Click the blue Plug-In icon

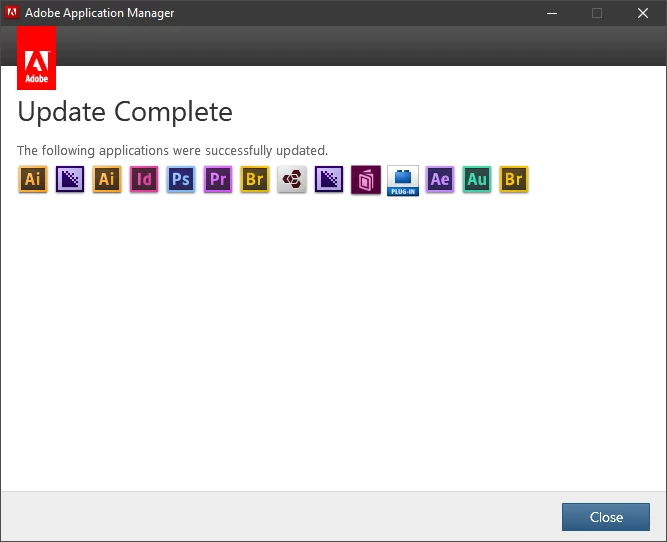click(x=403, y=180)
